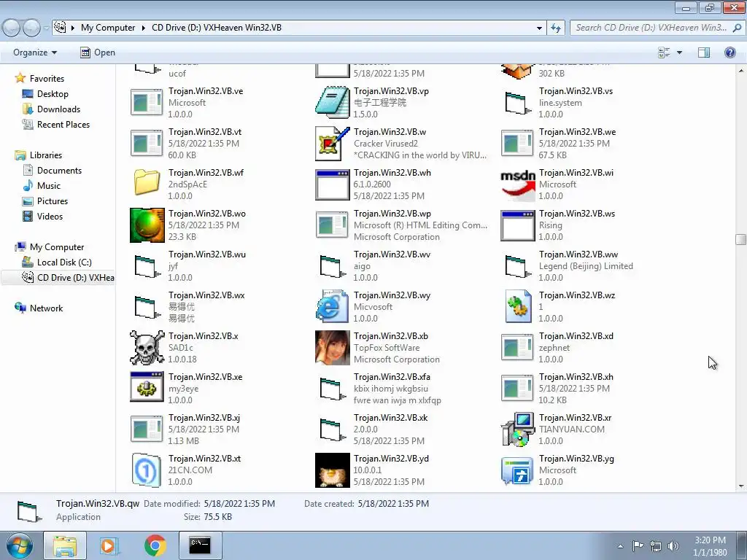Select the Trojan.Win32.VB.wp HTML Editing icon
This screenshot has height=560, width=747.
click(x=332, y=225)
